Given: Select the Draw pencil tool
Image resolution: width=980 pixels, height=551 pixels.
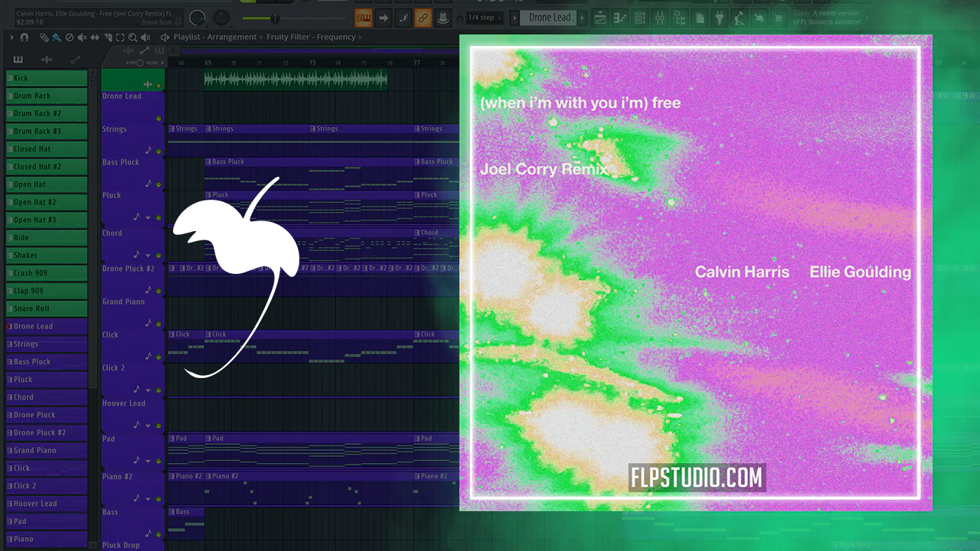Looking at the screenshot, I should tap(44, 37).
